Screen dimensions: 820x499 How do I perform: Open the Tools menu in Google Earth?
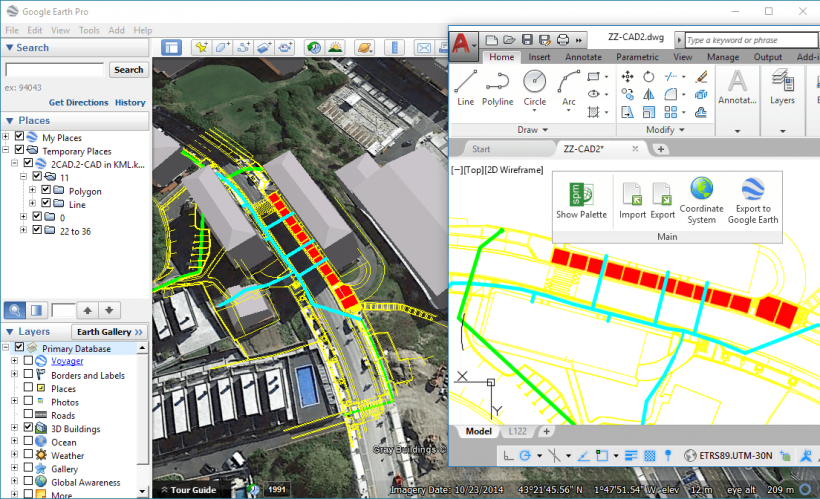click(89, 31)
